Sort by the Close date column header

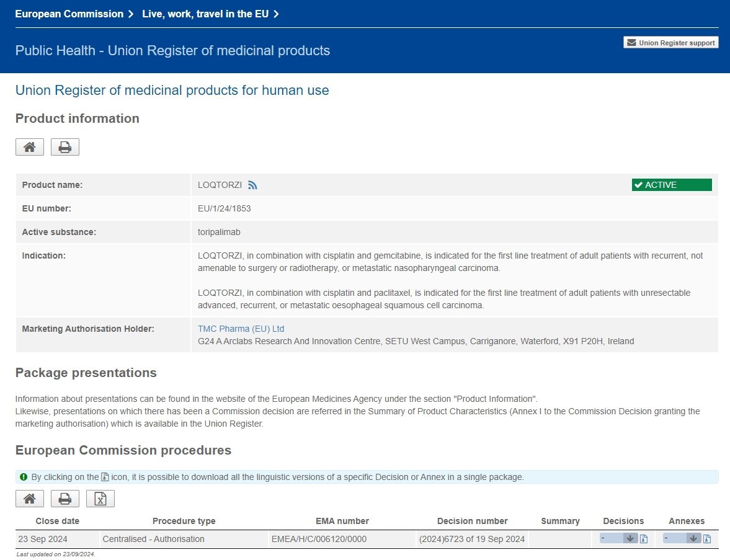click(58, 521)
